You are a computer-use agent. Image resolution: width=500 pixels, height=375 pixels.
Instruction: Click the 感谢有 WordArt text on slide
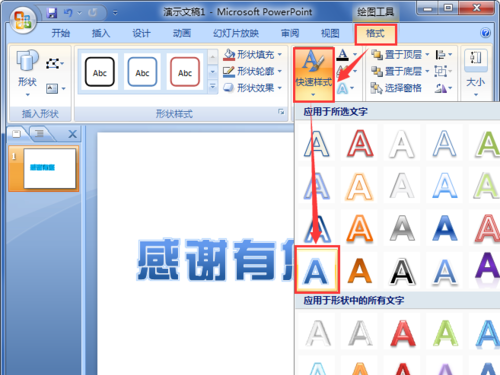coord(216,259)
